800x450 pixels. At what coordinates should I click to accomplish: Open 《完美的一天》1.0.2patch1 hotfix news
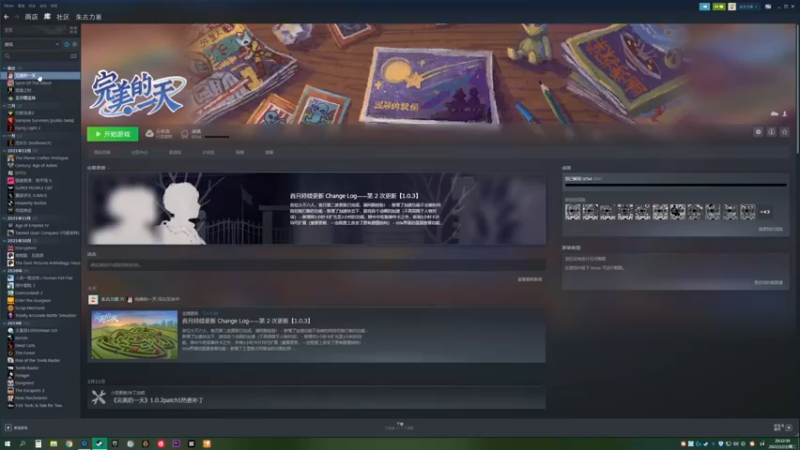coord(158,401)
